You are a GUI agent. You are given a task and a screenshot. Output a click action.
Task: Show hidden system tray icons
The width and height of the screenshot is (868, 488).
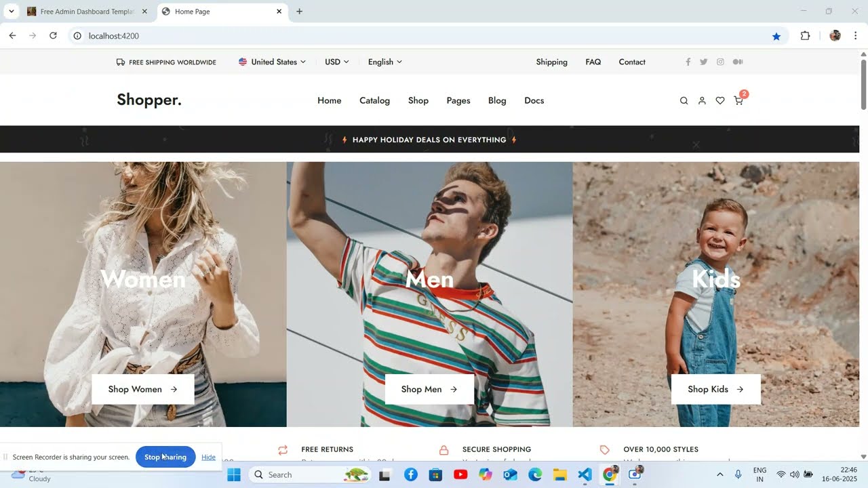pyautogui.click(x=719, y=474)
